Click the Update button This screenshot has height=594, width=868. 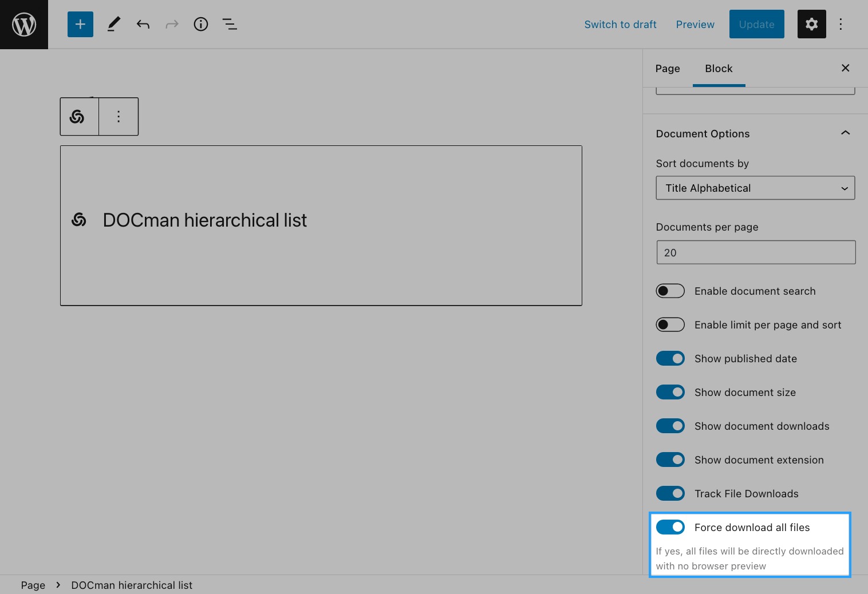(x=756, y=24)
